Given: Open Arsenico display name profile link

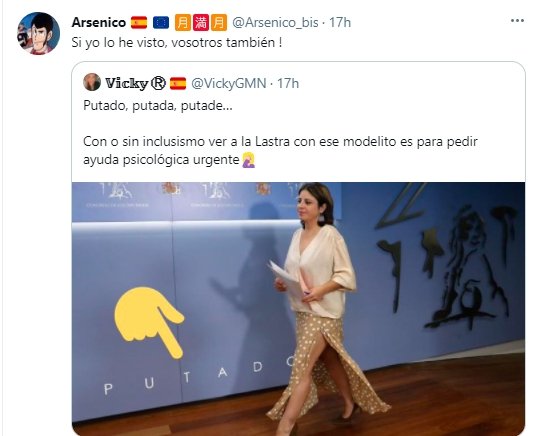Looking at the screenshot, I should tap(99, 23).
